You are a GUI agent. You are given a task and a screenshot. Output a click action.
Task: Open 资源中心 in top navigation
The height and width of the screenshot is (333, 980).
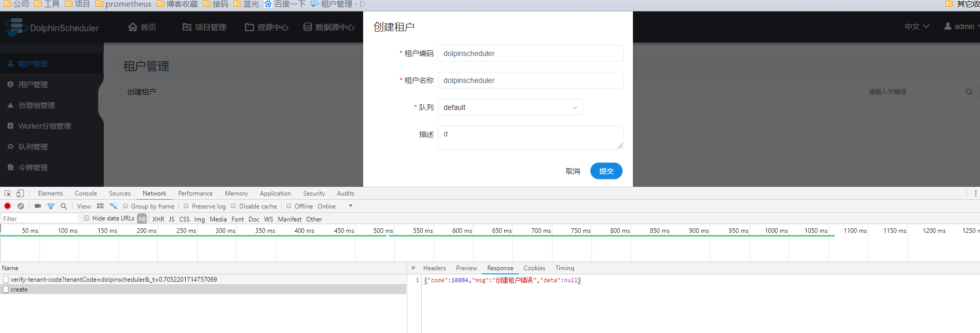click(267, 27)
